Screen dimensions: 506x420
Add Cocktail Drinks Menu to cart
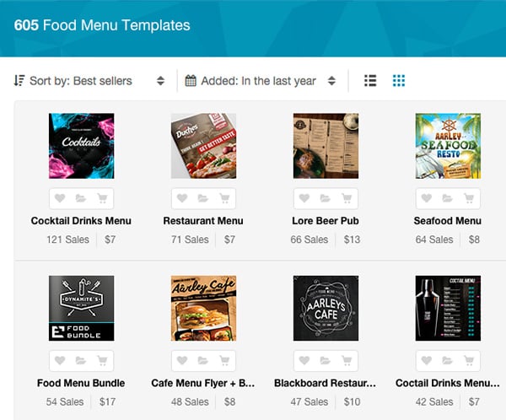[x=102, y=198]
